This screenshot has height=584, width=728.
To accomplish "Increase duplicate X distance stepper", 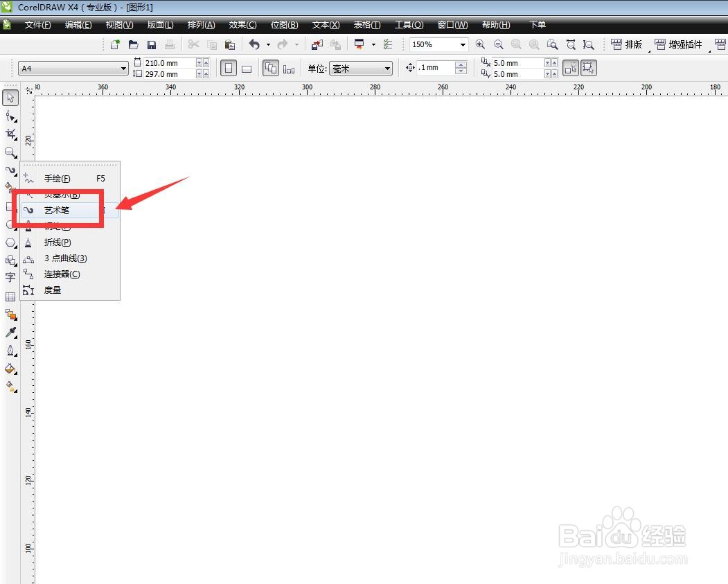I will coord(554,62).
